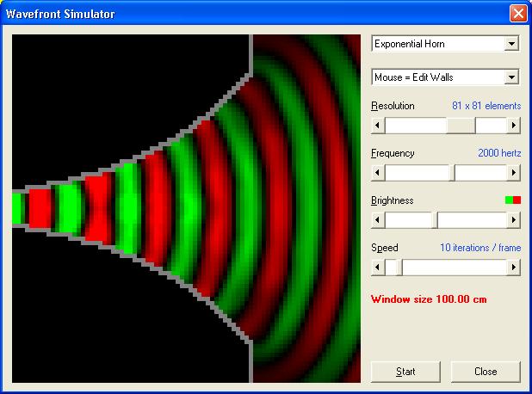
Task: Click the Frequency slider thumb
Action: point(452,173)
